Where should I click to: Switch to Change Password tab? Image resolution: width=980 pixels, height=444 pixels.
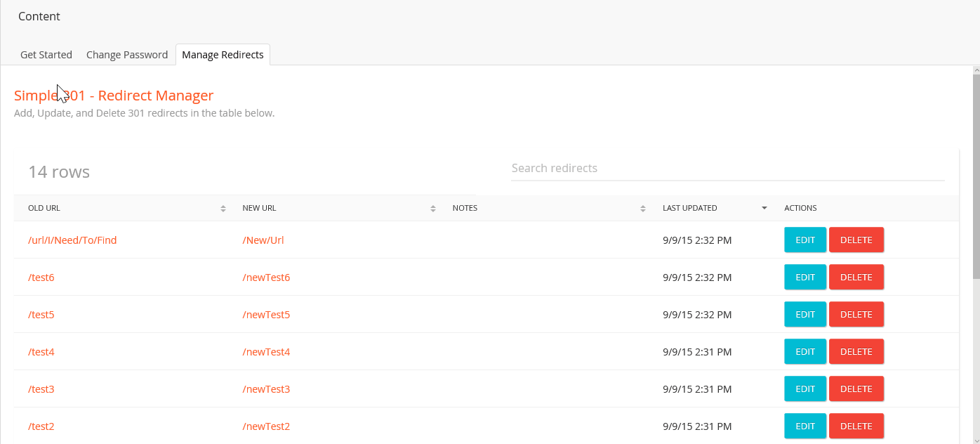(x=127, y=55)
